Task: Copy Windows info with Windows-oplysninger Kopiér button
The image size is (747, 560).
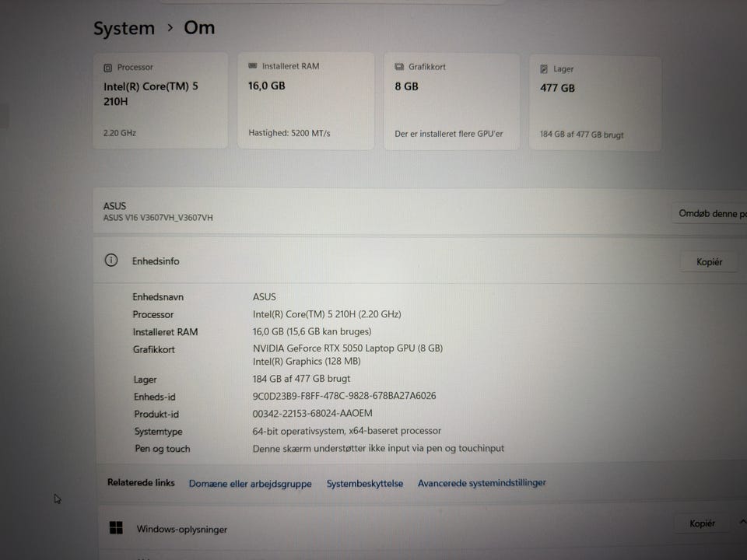Action: coord(702,523)
